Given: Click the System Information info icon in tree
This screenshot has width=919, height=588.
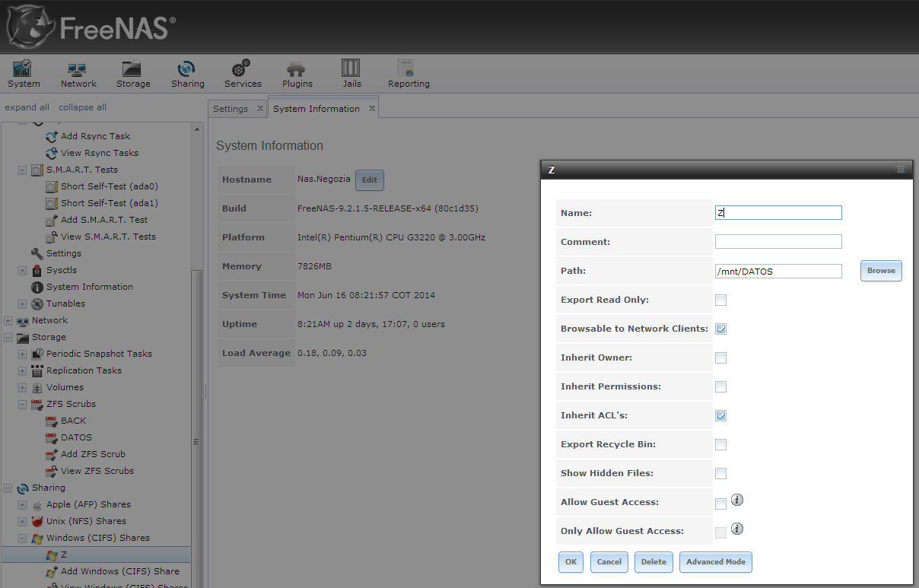Looking at the screenshot, I should (x=37, y=287).
